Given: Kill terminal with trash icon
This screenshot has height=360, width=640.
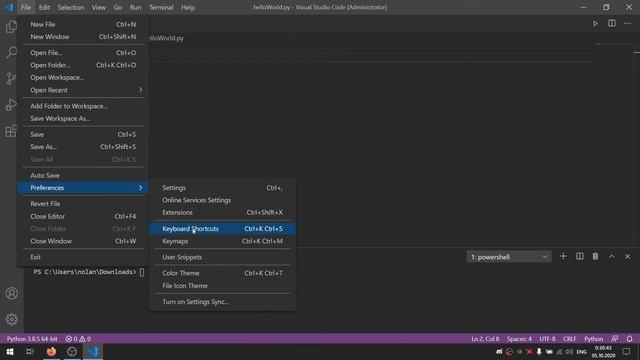Looking at the screenshot, I should (596, 256).
